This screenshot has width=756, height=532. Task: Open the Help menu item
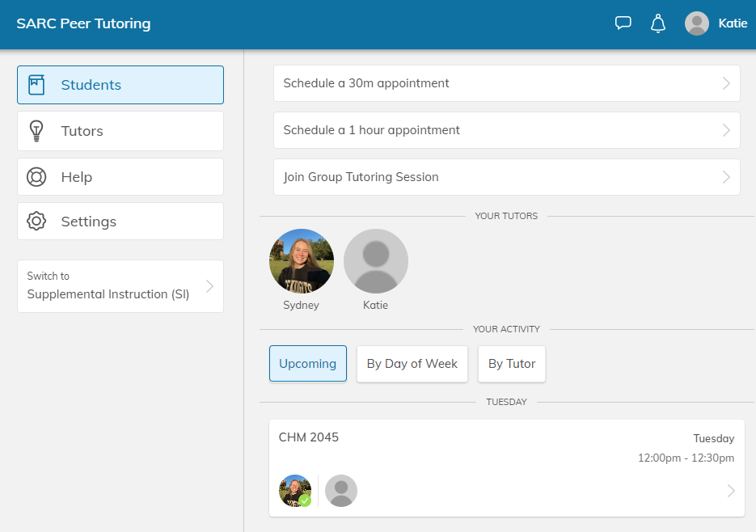click(x=120, y=177)
